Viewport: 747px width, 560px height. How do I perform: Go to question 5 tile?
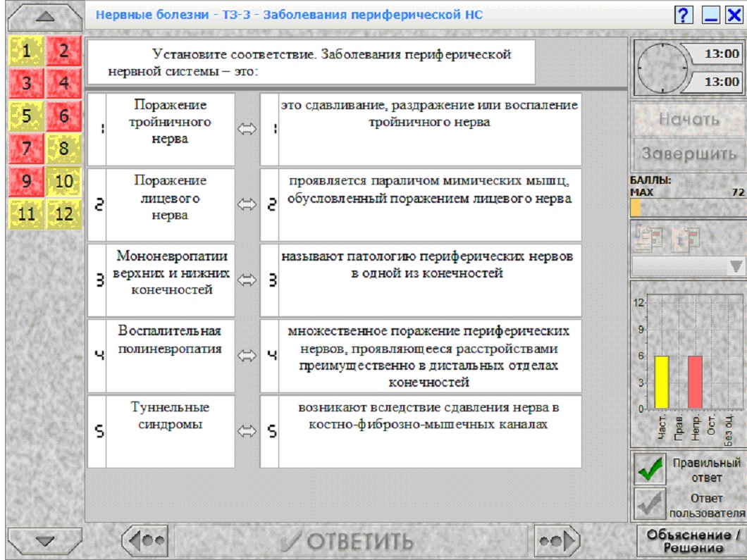pyautogui.click(x=26, y=116)
